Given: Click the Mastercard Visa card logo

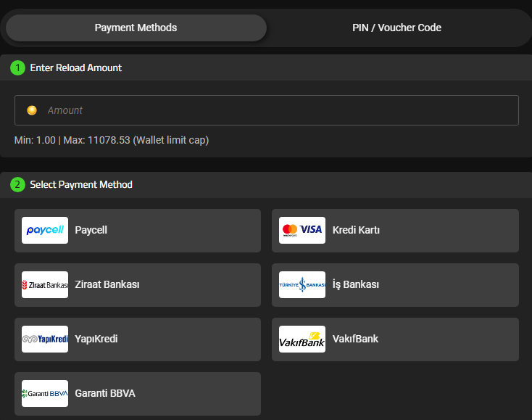Looking at the screenshot, I should tap(302, 230).
